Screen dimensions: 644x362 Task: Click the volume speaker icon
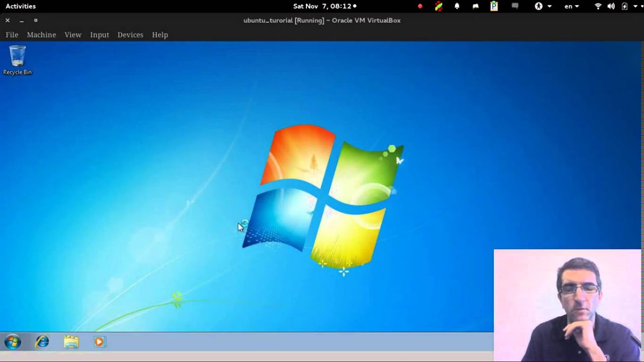pos(611,6)
